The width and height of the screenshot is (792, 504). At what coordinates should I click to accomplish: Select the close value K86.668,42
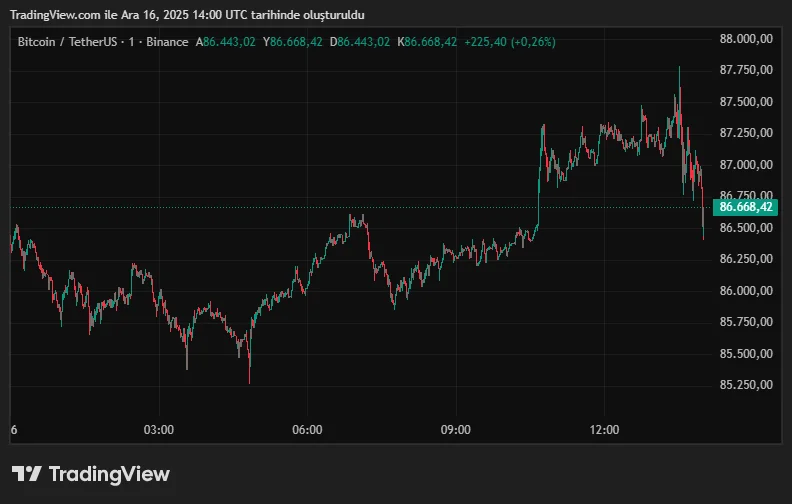tap(428, 42)
